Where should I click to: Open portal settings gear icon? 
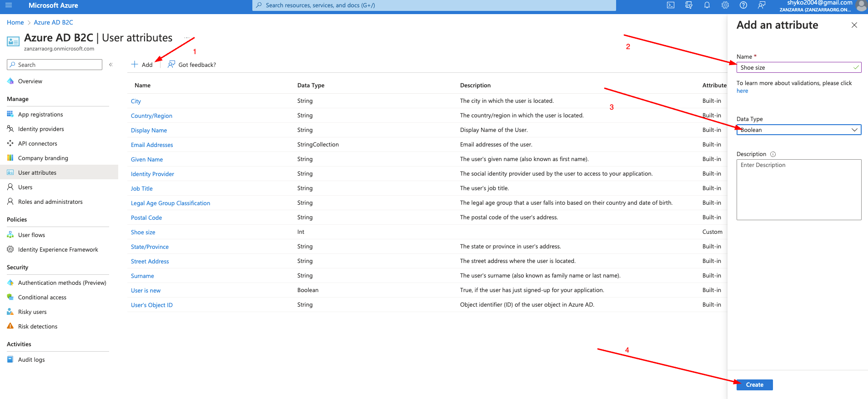[x=725, y=5]
